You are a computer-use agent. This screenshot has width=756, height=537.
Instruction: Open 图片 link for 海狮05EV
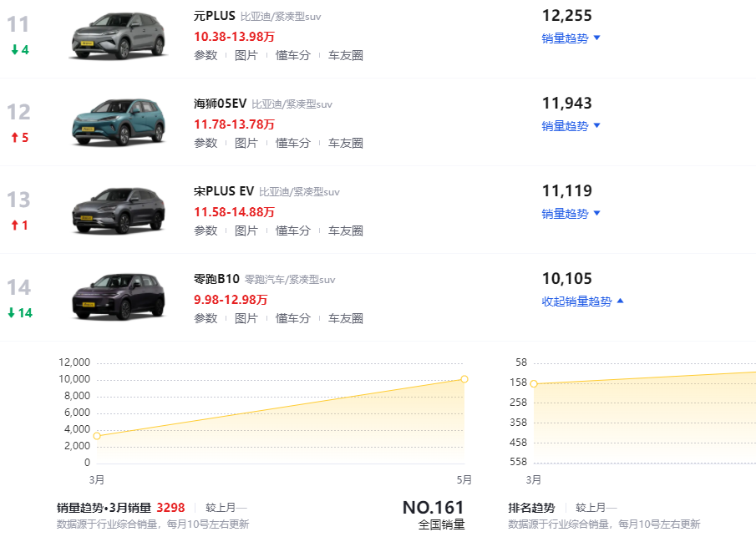pyautogui.click(x=246, y=143)
